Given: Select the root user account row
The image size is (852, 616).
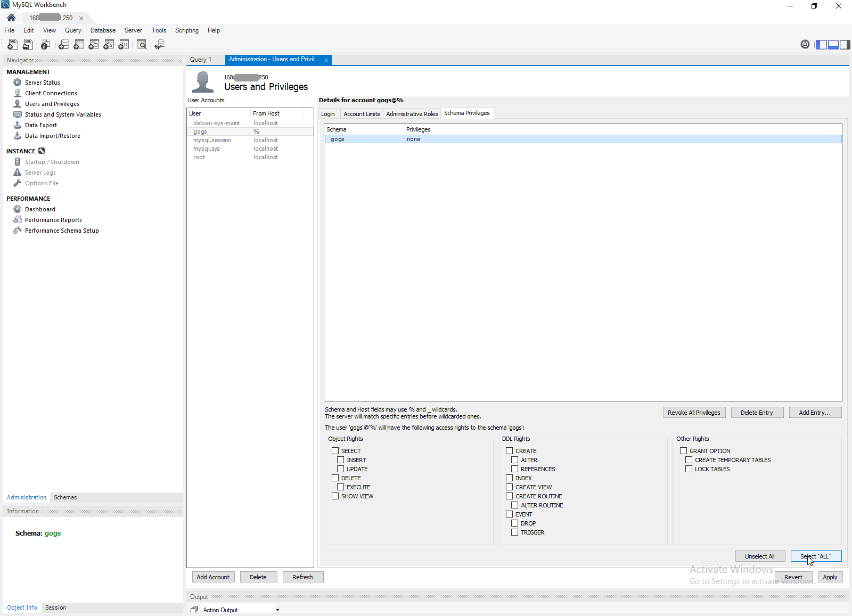Looking at the screenshot, I should (250, 157).
